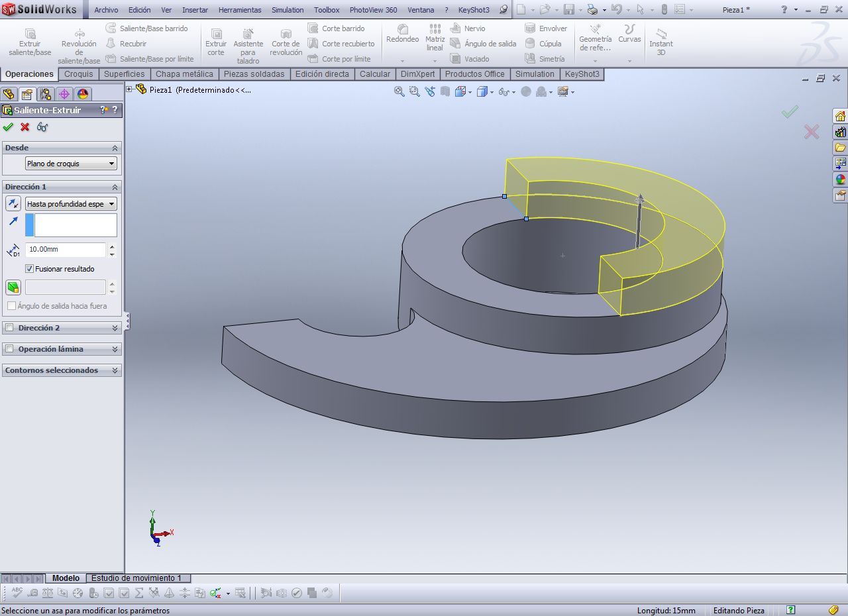Enable the Dirección 2 checkbox
Screen dimensions: 848x616
pos(9,328)
